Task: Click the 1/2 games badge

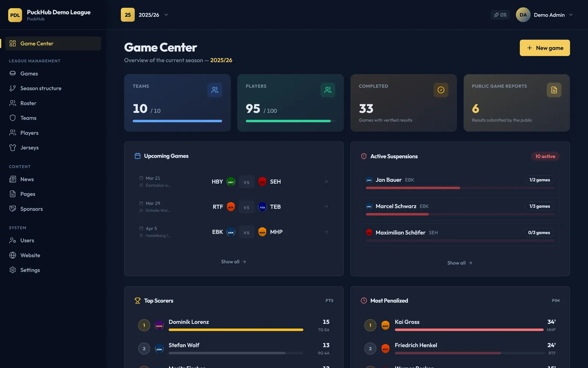Action: click(x=539, y=180)
